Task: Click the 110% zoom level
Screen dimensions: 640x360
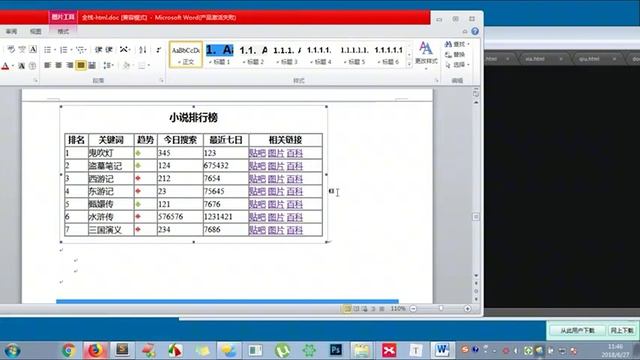Action: coord(398,309)
